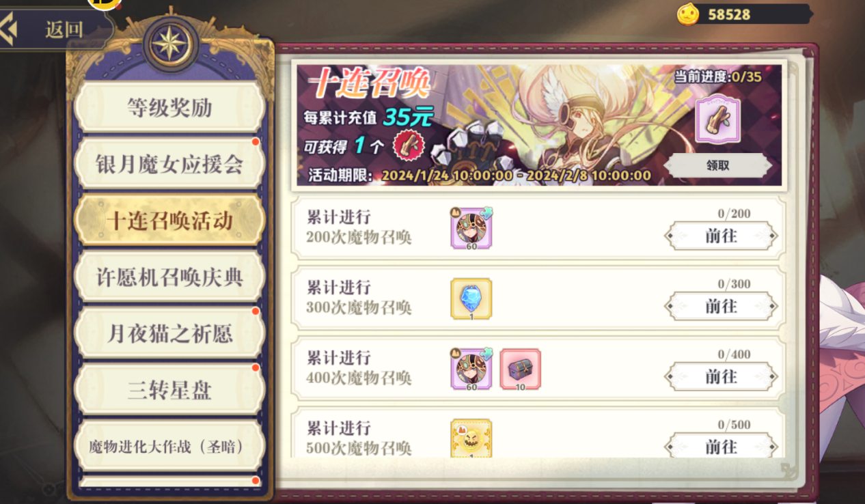Go back using the 返回 arrow button

[56, 29]
